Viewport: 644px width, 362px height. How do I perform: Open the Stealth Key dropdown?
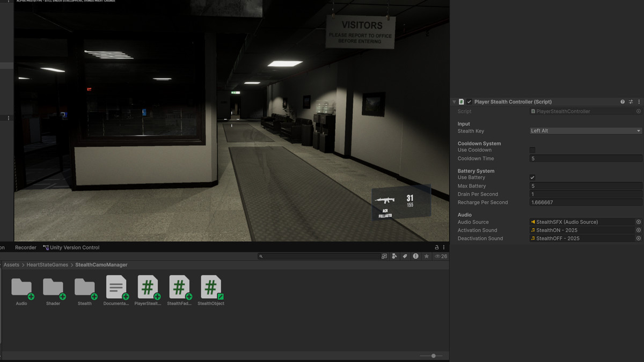click(586, 131)
